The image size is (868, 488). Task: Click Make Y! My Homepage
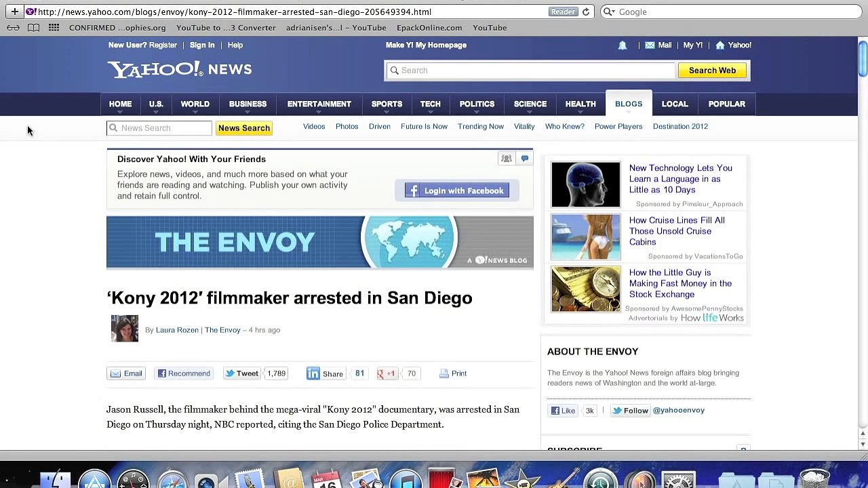pyautogui.click(x=426, y=45)
